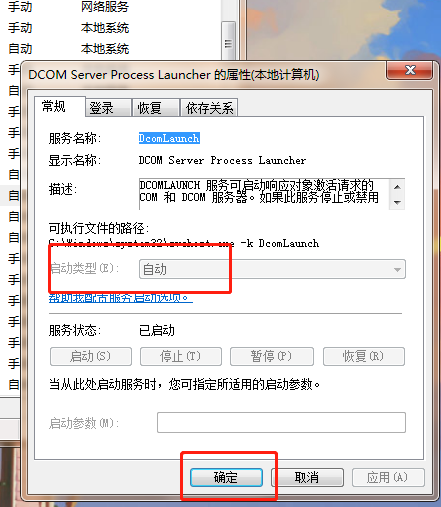Click the 停止(T) button

click(181, 357)
